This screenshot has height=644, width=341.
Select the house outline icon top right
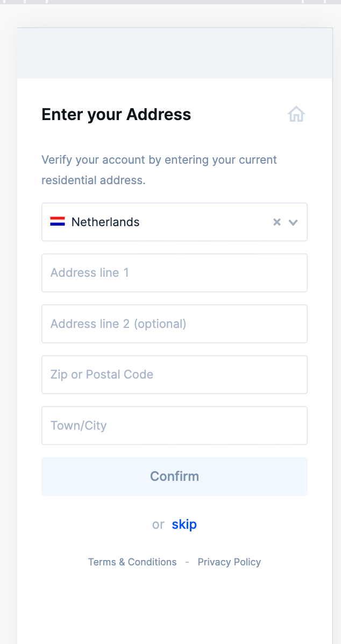click(296, 114)
